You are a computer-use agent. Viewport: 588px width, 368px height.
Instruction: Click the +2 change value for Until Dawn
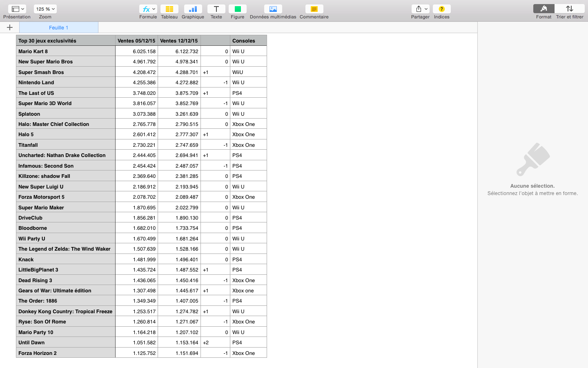[215, 342]
